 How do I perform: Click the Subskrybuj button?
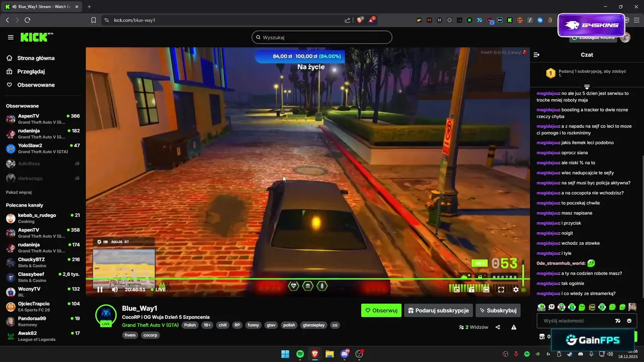click(498, 310)
